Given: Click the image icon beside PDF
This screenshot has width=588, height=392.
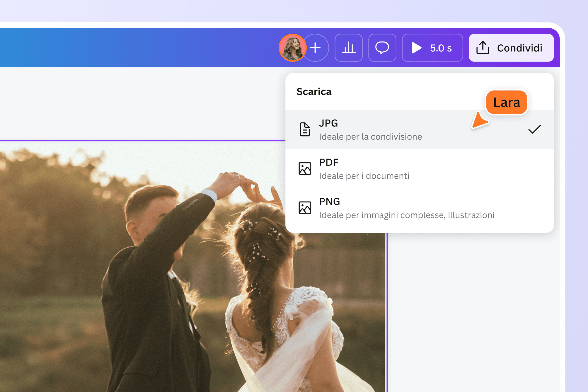Looking at the screenshot, I should tap(305, 169).
